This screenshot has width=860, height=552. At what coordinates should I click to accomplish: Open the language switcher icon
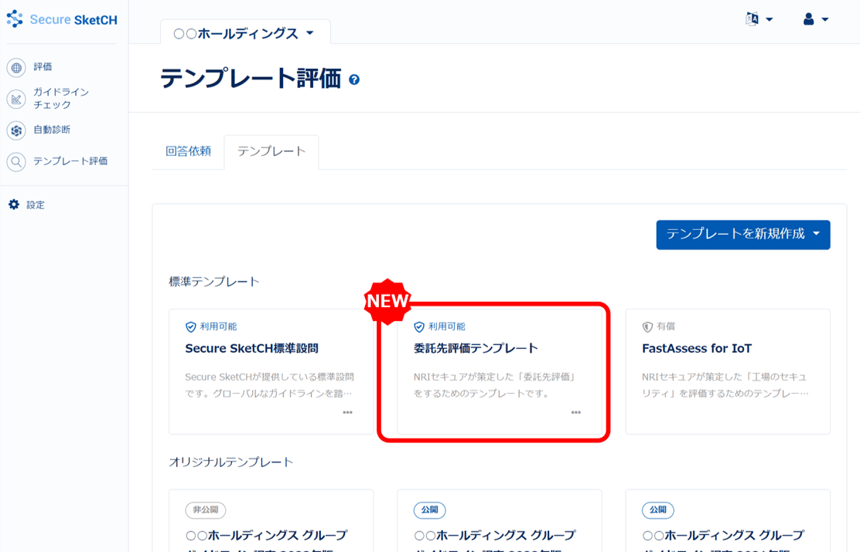[752, 19]
